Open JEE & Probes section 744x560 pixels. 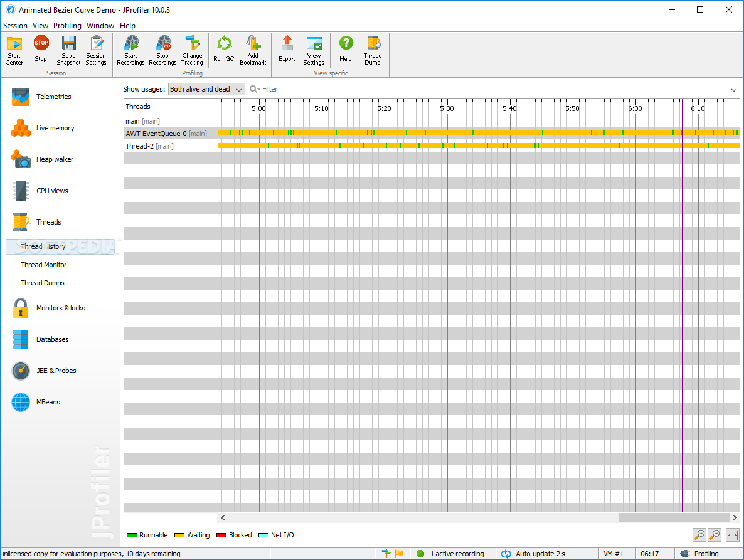(x=56, y=371)
